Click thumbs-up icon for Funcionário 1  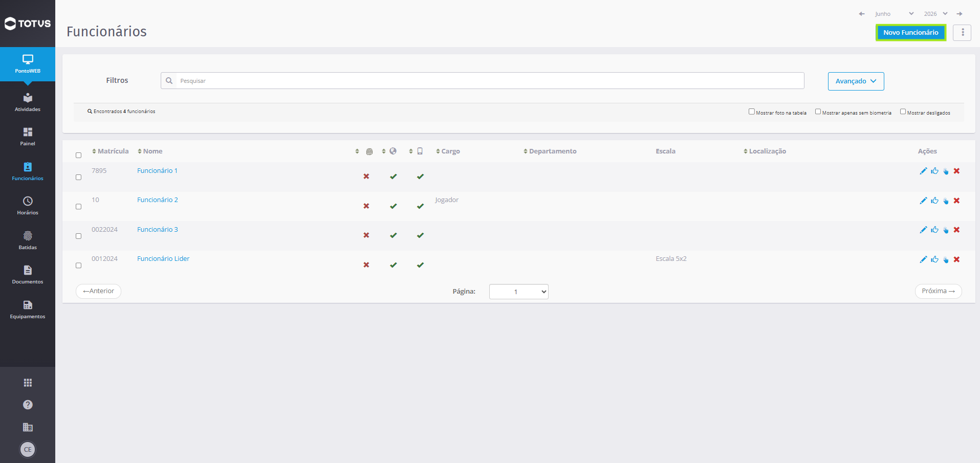click(x=934, y=171)
